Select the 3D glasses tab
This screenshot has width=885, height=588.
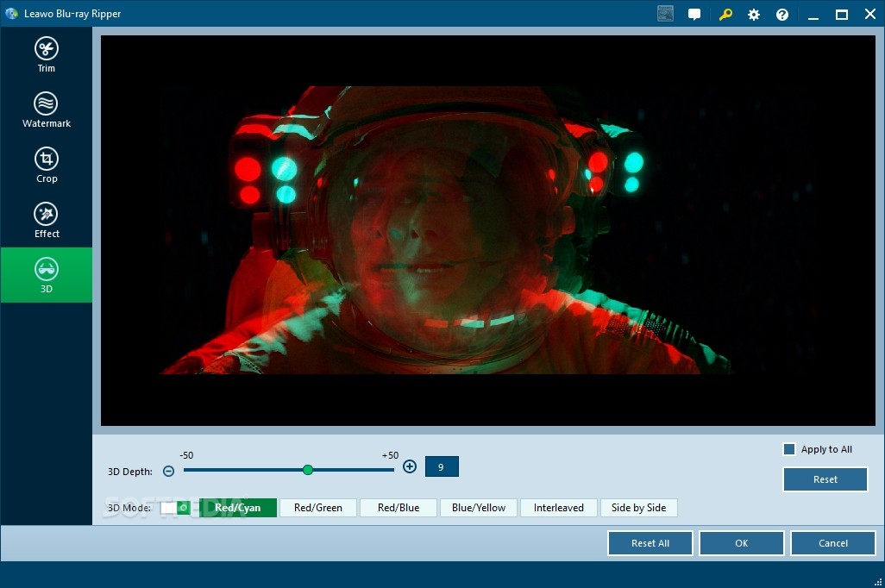pos(47,275)
